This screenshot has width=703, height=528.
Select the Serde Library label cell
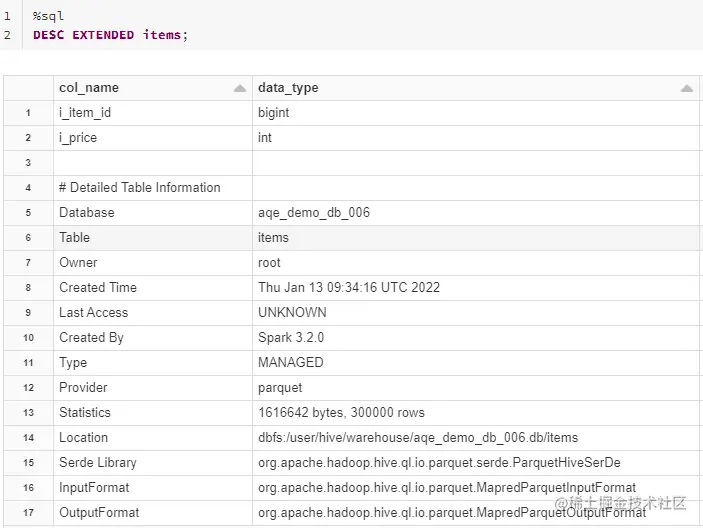[153, 463]
